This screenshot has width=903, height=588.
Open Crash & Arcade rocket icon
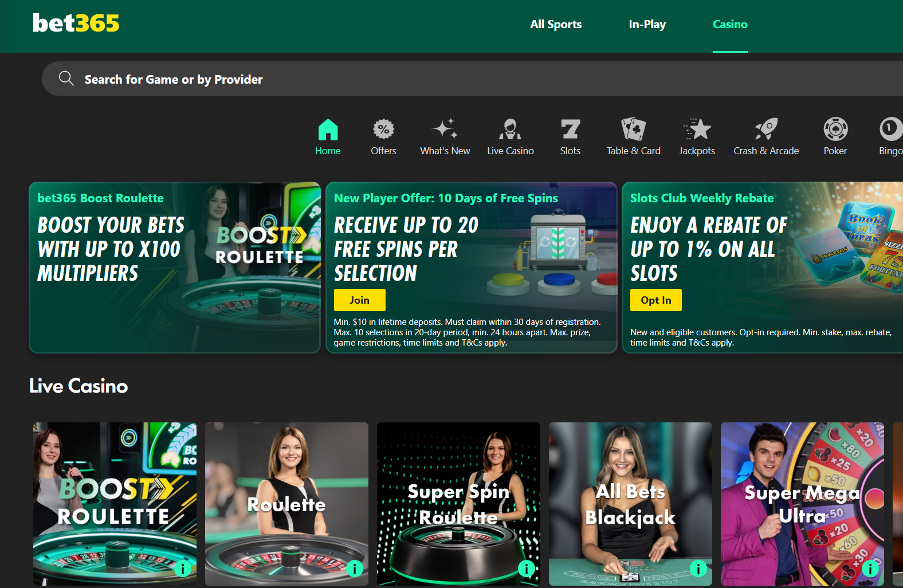click(766, 130)
